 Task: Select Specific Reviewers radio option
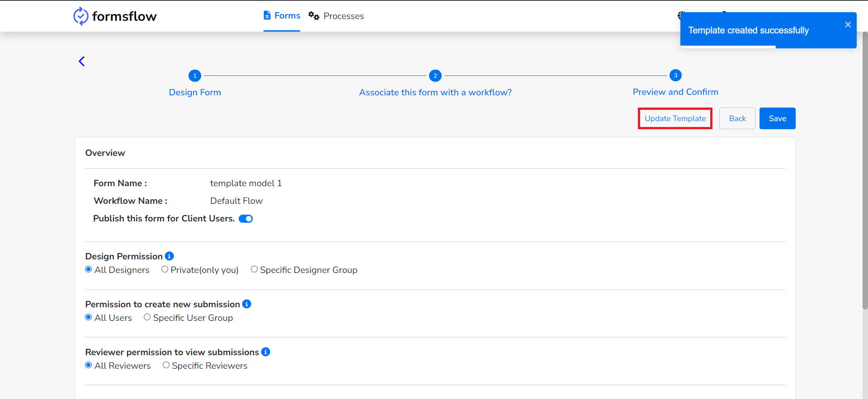pos(166,365)
